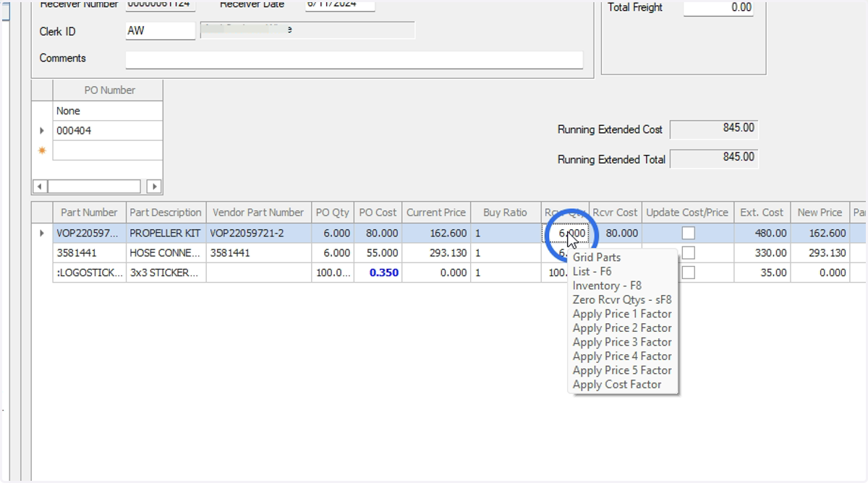The width and height of the screenshot is (868, 483).
Task: Click Current Price column header
Action: 436,213
